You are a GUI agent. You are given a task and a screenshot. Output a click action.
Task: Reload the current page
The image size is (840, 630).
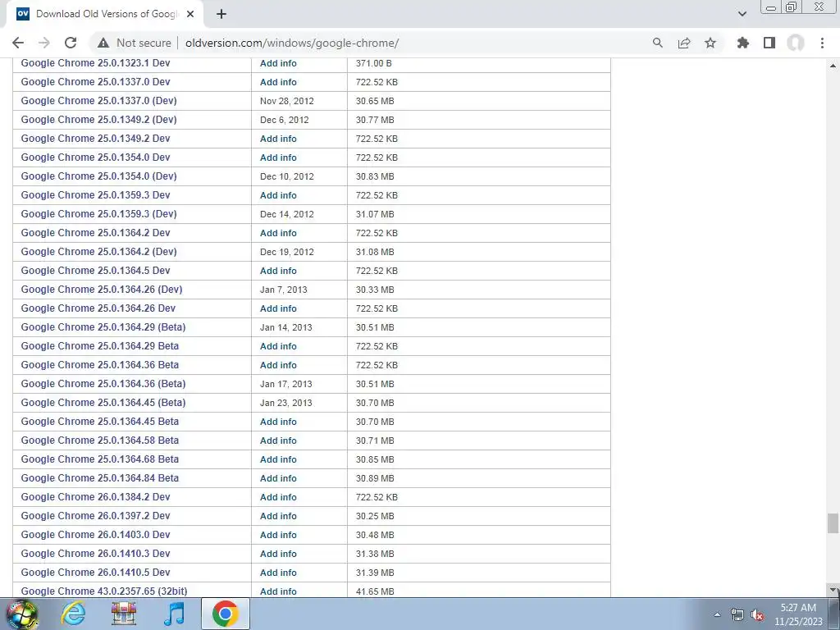(x=71, y=43)
